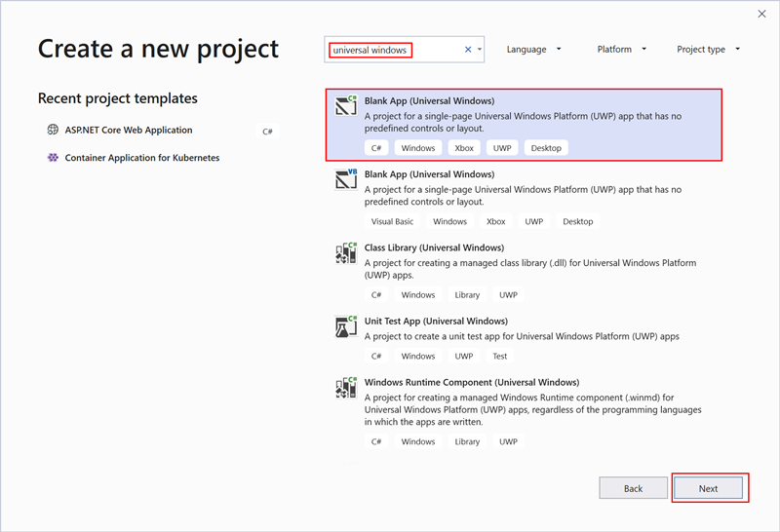
Task: Click the Class Library template icon
Action: coord(345,254)
